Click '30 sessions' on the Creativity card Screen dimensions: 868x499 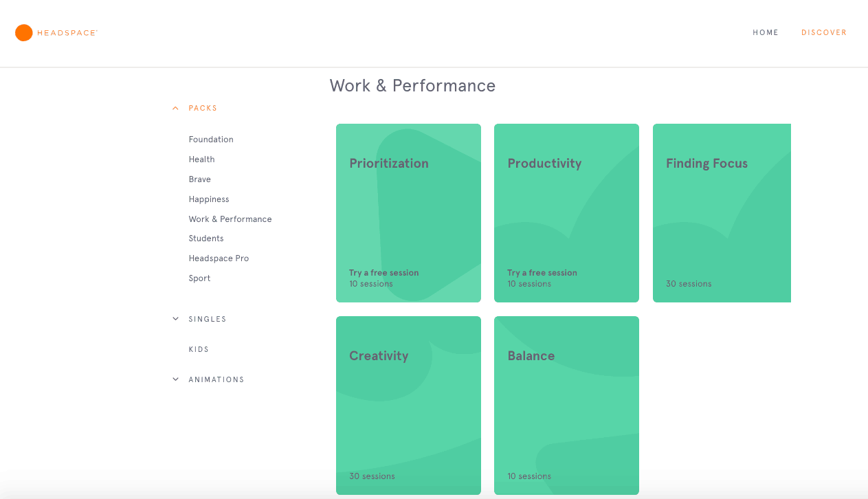(x=372, y=476)
